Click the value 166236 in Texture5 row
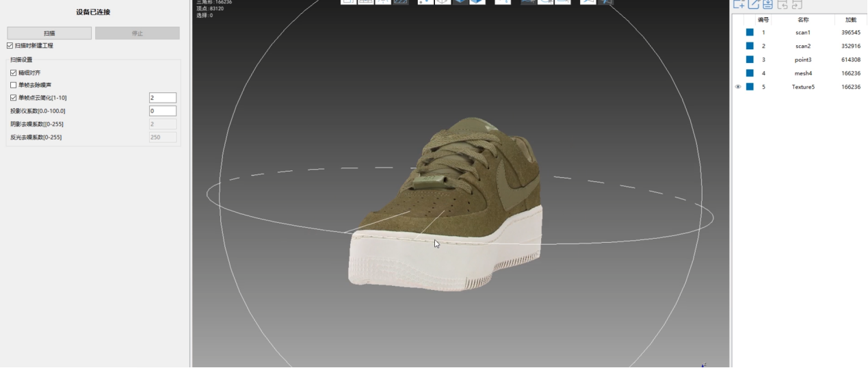The height and width of the screenshot is (368, 868). [851, 87]
